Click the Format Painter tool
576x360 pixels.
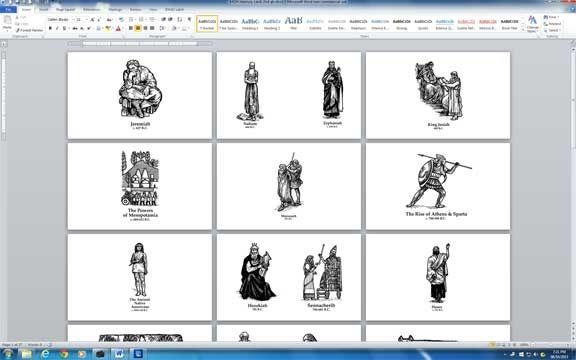point(29,30)
